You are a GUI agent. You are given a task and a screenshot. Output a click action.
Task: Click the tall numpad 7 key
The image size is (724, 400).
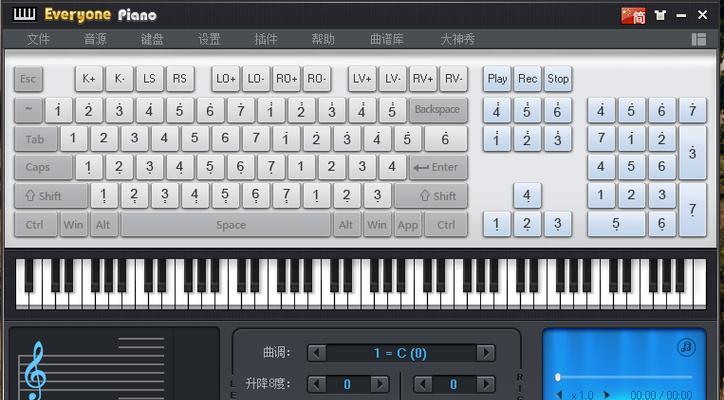click(x=692, y=210)
